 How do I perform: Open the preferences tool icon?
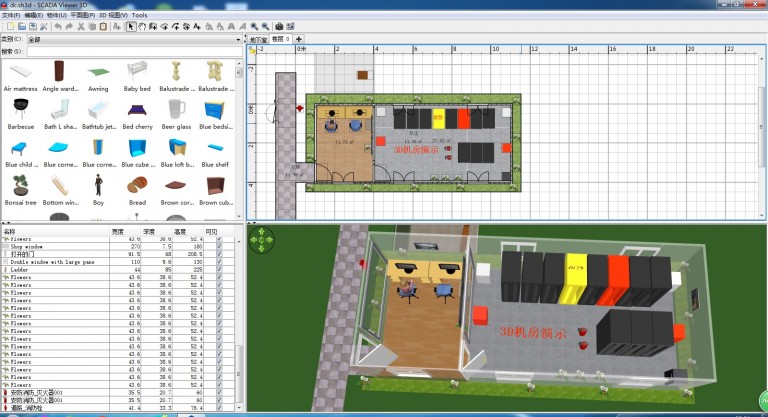pos(44,26)
